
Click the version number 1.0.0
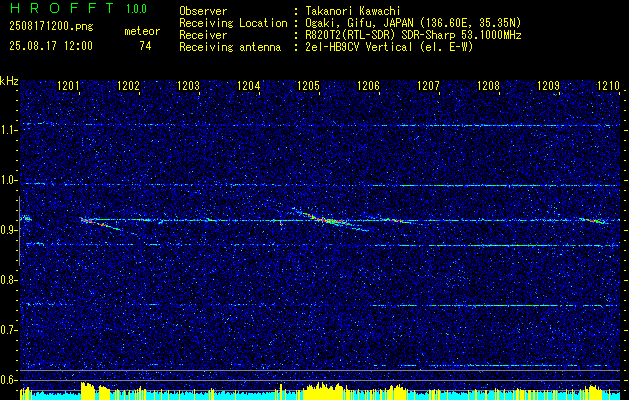136,9
